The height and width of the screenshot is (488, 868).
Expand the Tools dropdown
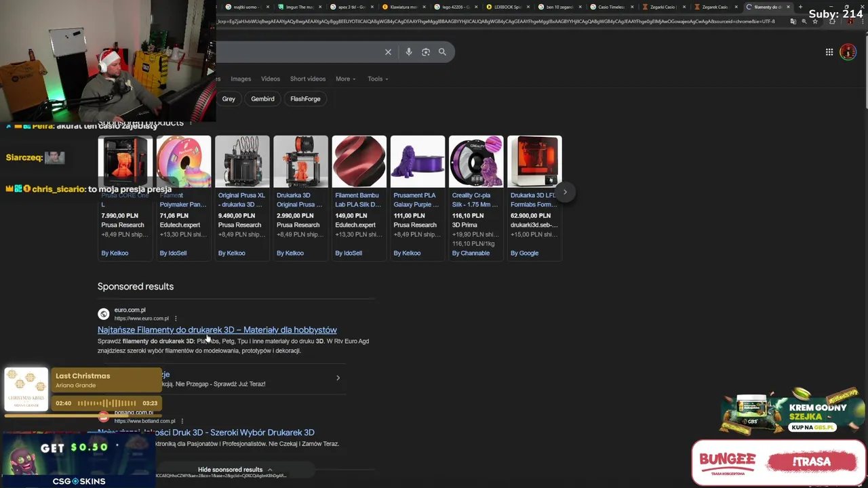378,79
